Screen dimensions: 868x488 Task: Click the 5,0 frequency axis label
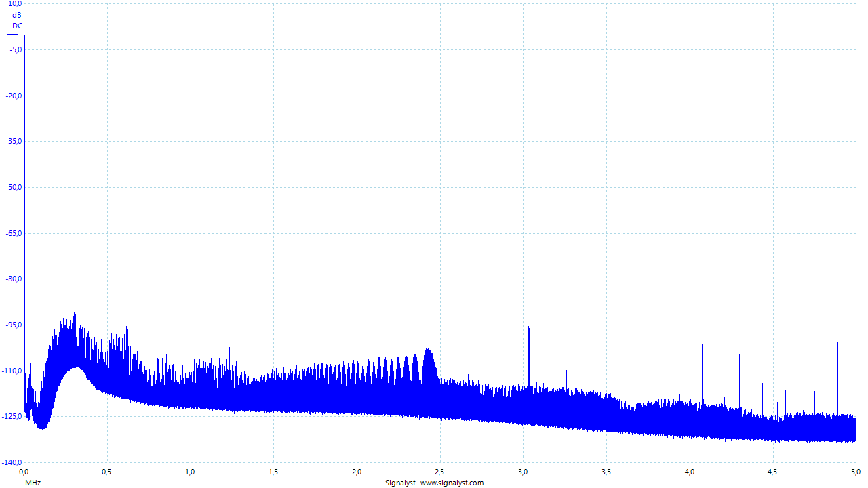[x=856, y=471]
